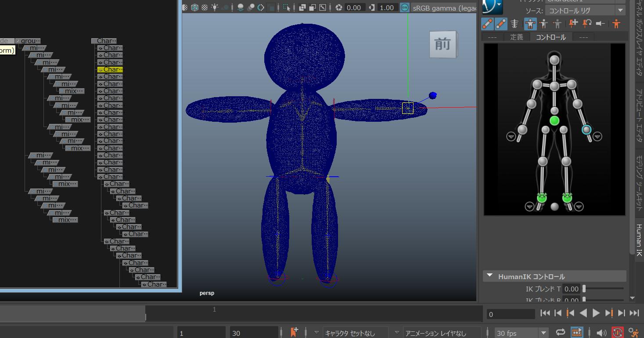Open the アトリビュート エディタ side tab
The image size is (644, 338).
point(639,115)
